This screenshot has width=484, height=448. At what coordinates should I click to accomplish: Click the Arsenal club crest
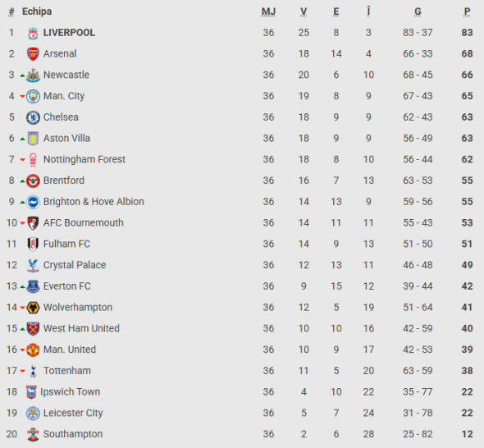click(x=33, y=54)
